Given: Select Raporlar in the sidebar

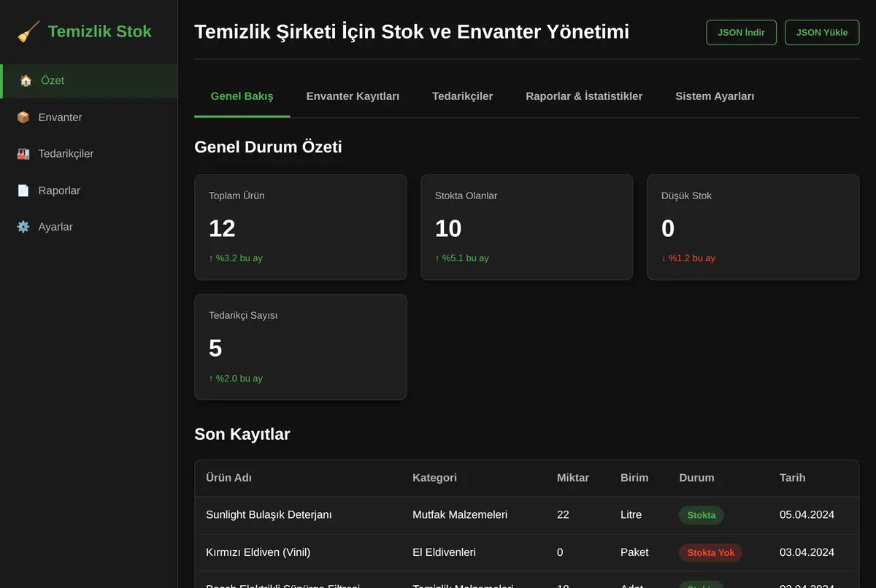Looking at the screenshot, I should (x=88, y=190).
